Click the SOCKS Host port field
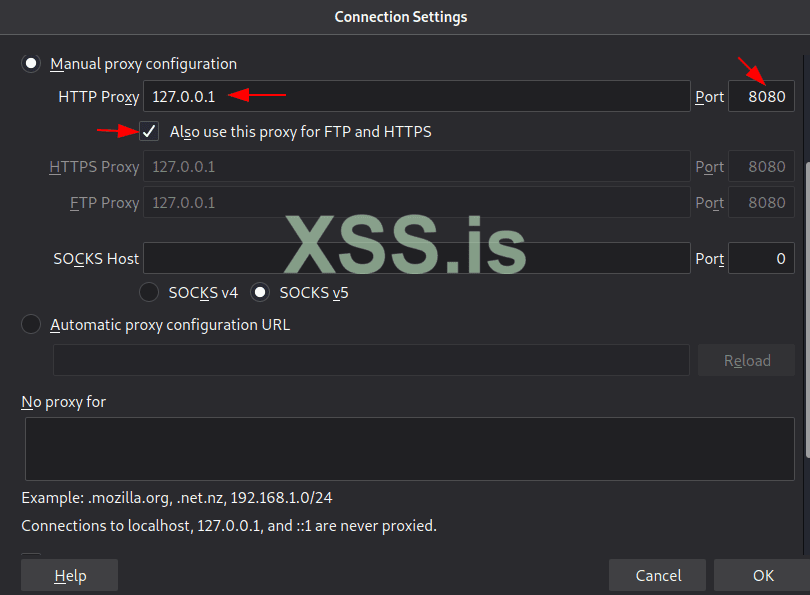The image size is (810, 595). (762, 258)
